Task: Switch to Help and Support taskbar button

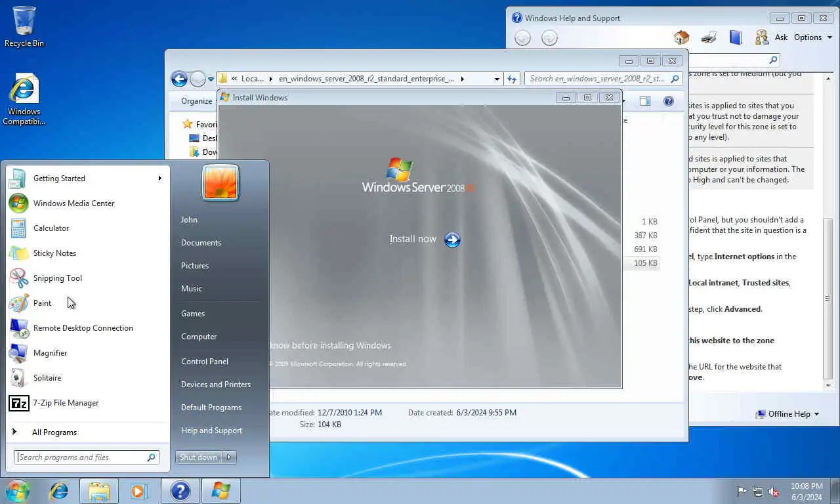Action: point(180,491)
